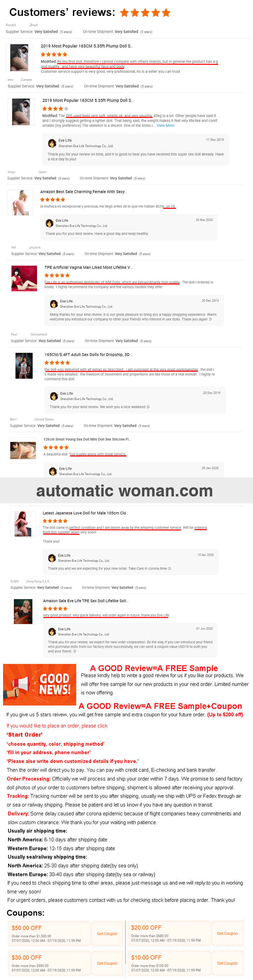Get the $20.00 OFF coupon

[x=227, y=933]
